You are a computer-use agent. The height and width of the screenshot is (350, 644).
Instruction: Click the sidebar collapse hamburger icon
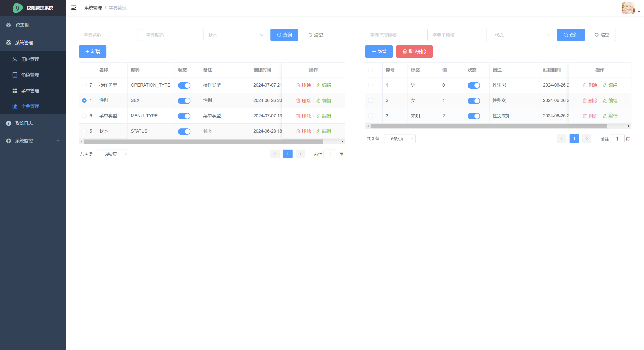[x=74, y=8]
